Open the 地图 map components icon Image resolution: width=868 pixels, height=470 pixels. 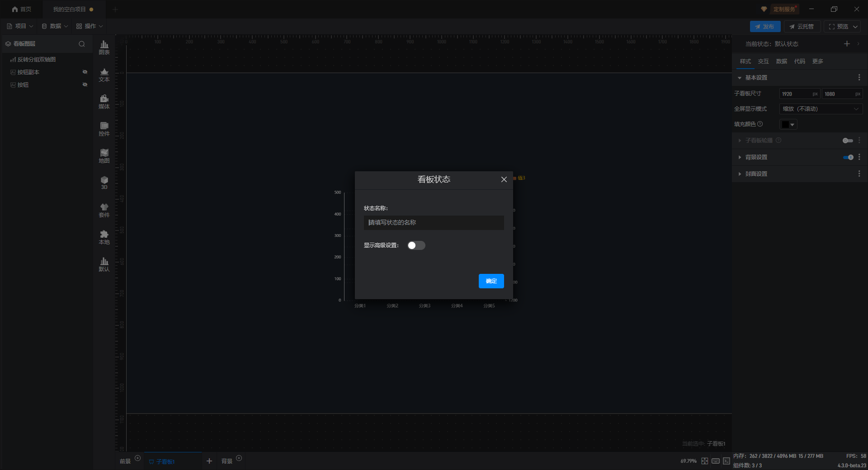pos(104,156)
